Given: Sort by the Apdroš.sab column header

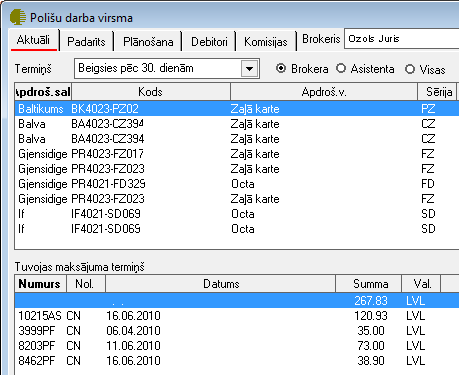Looking at the screenshot, I should click(x=43, y=92).
